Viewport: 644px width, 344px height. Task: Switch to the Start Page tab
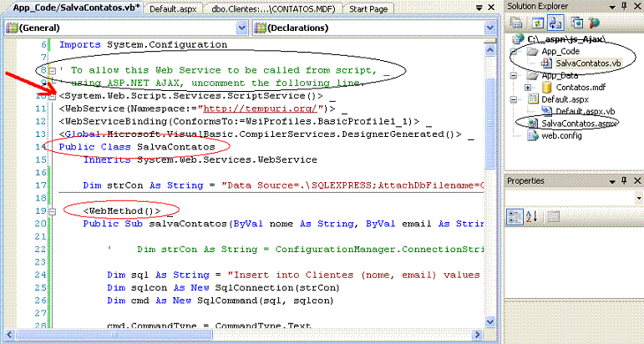tap(368, 8)
